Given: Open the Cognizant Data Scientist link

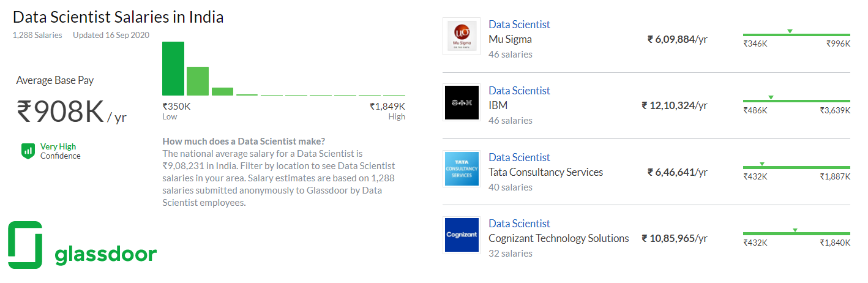Looking at the screenshot, I should 519,224.
